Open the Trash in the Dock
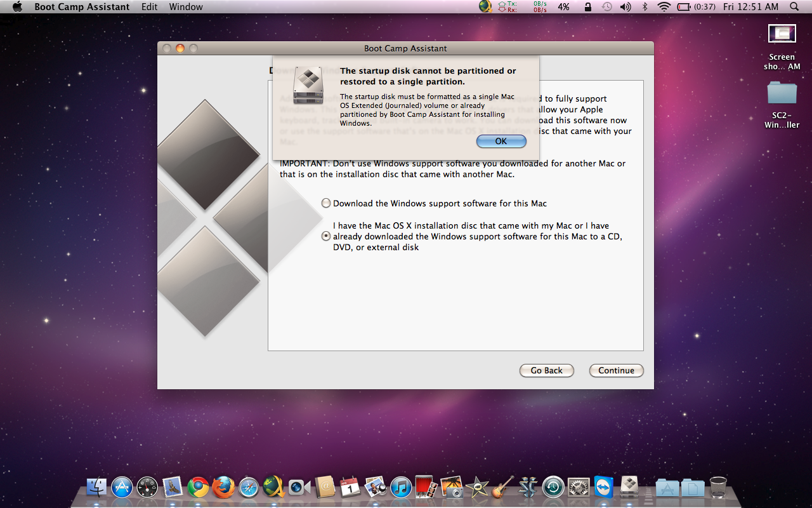The height and width of the screenshot is (508, 812). click(718, 487)
